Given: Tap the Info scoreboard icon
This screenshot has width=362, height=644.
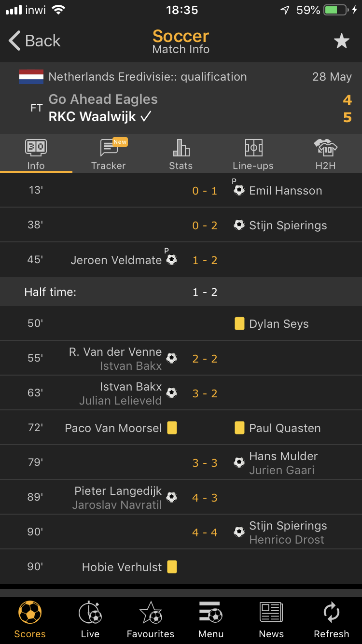Looking at the screenshot, I should coord(36,147).
